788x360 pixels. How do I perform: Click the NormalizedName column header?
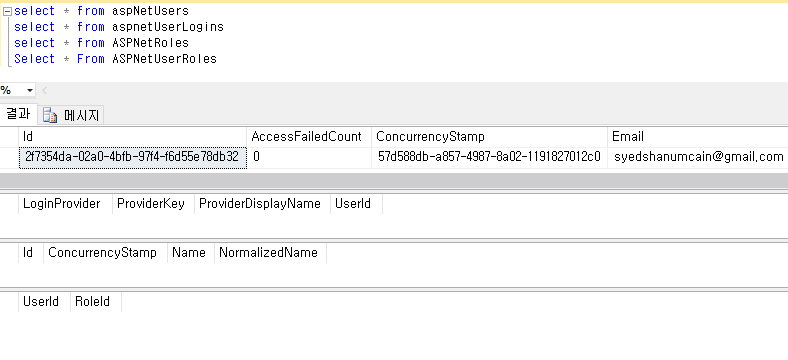click(x=270, y=252)
